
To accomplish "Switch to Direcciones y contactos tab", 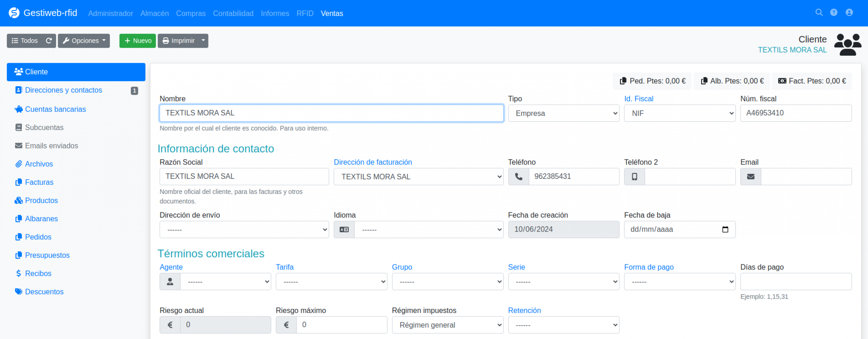I will [x=63, y=90].
